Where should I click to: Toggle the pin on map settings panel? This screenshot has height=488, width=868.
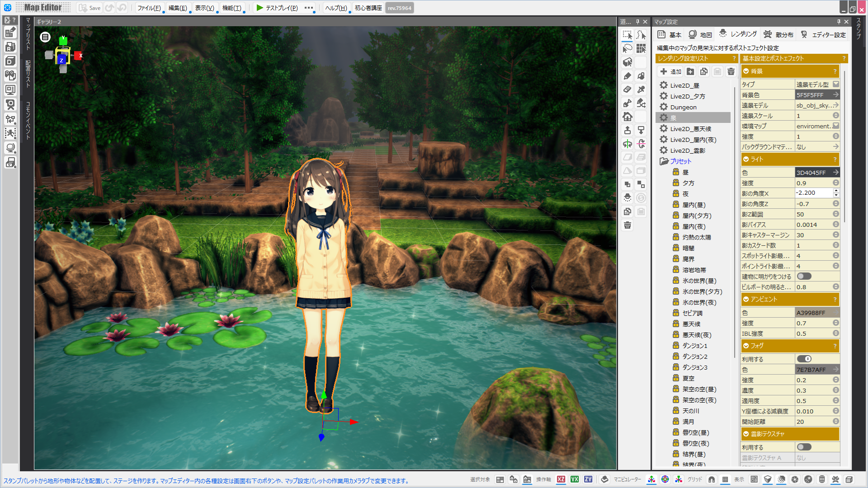point(839,21)
